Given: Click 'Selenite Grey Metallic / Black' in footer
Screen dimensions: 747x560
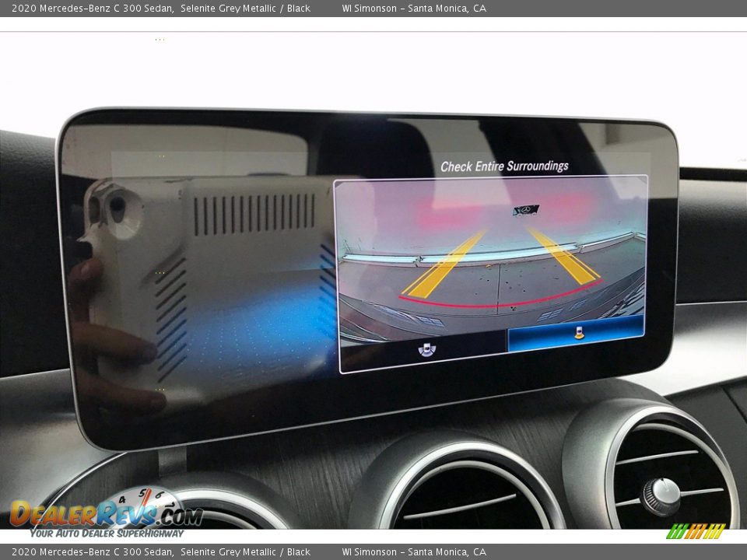Looking at the screenshot, I should point(245,552).
